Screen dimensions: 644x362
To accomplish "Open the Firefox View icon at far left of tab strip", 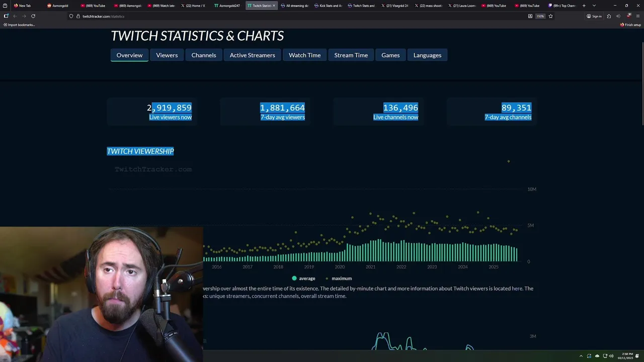I will click(x=6, y=6).
